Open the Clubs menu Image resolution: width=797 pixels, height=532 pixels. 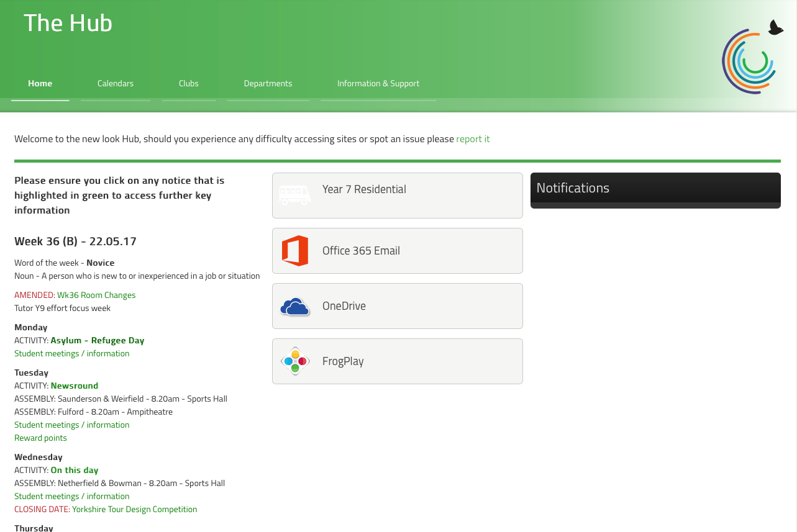pos(189,84)
